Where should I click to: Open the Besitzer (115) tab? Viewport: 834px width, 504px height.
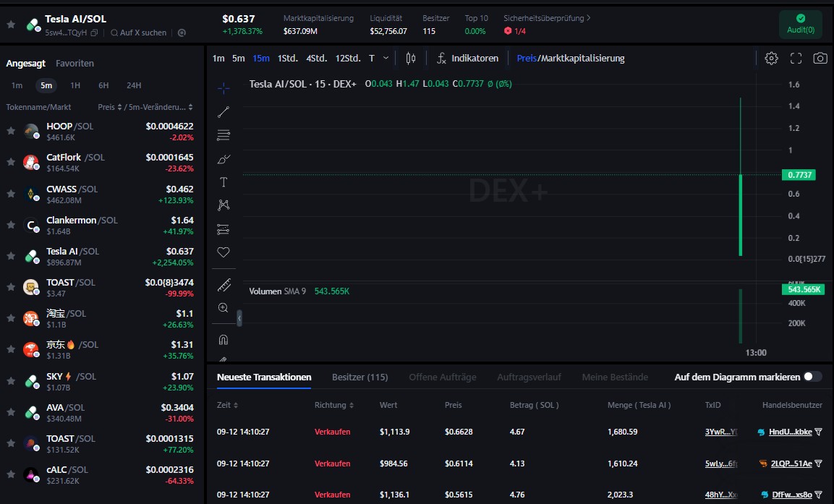click(x=359, y=377)
